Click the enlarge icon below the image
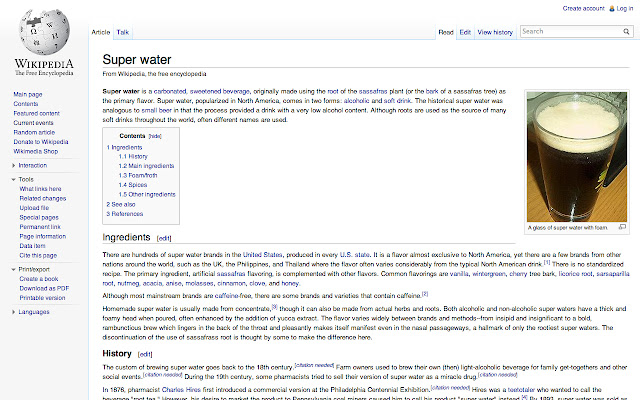The image size is (640, 400). click(x=622, y=227)
